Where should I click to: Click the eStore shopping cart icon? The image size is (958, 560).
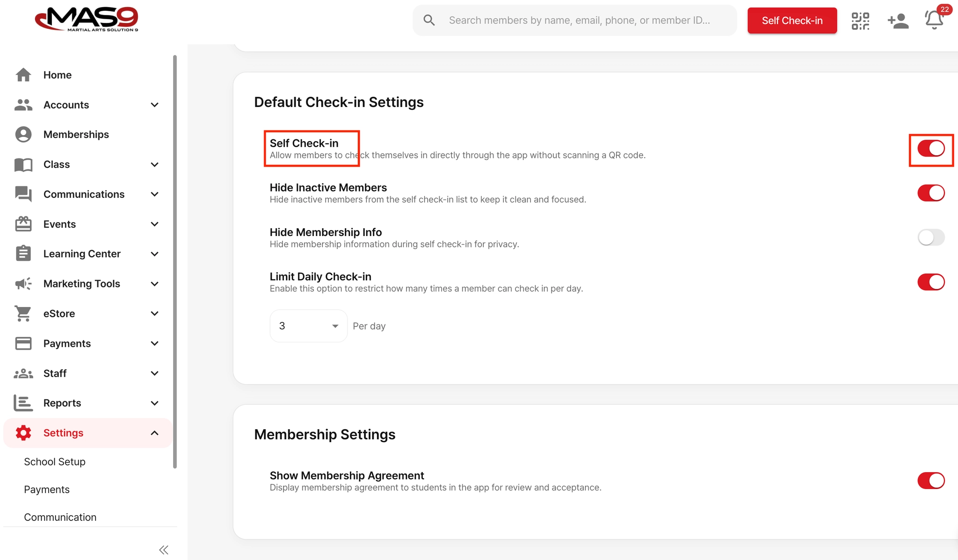pos(23,314)
